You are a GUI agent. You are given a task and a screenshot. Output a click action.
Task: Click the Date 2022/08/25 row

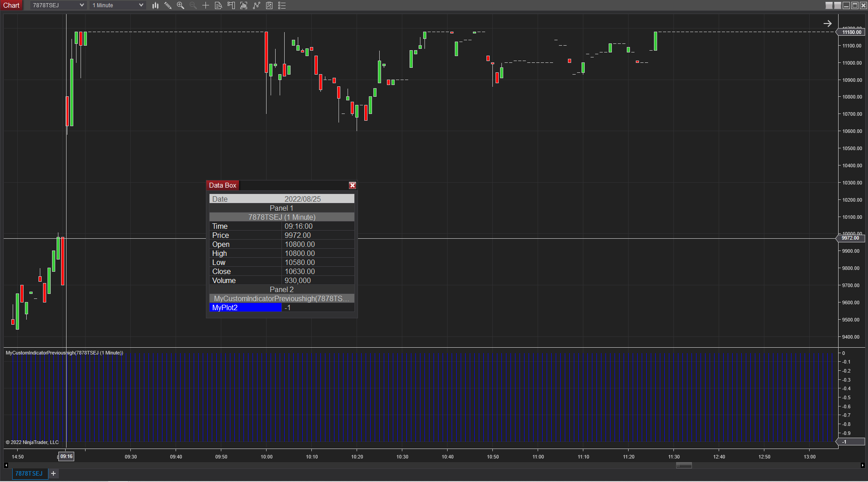point(281,199)
